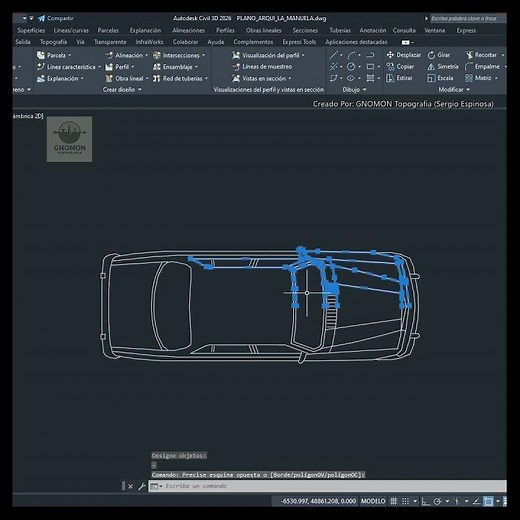Click the Perfil tool
The height and width of the screenshot is (520, 520).
pos(117,67)
